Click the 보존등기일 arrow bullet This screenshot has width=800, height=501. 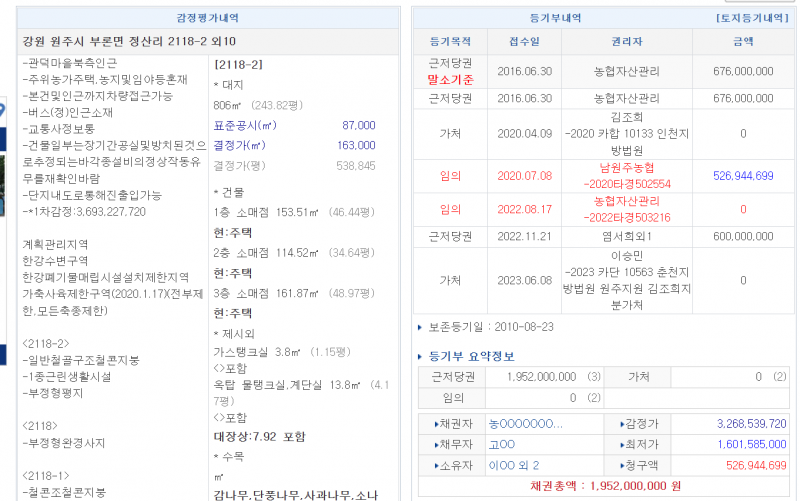coord(420,327)
